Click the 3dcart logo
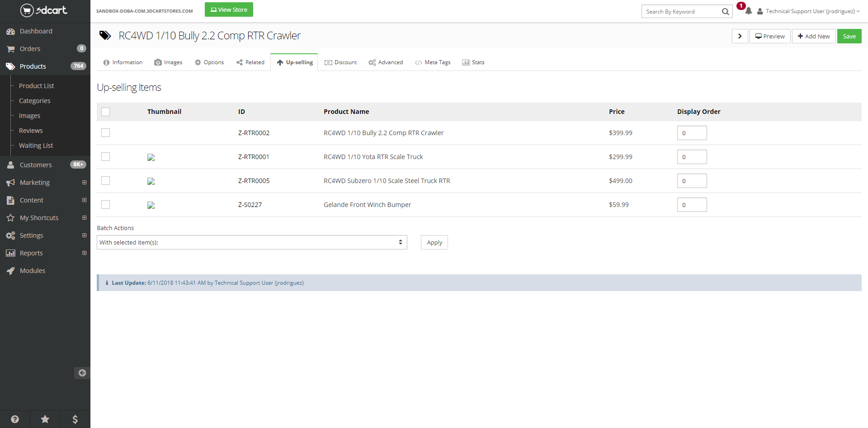868x428 pixels. pos(44,10)
